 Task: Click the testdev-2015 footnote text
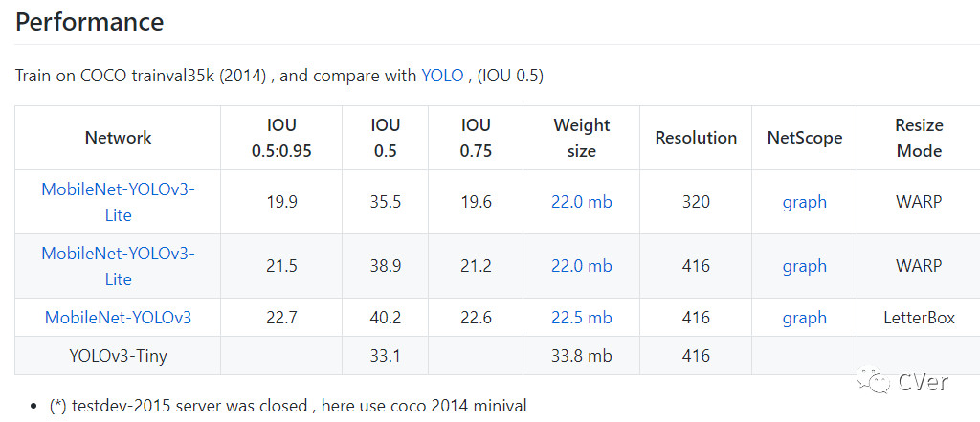click(287, 406)
